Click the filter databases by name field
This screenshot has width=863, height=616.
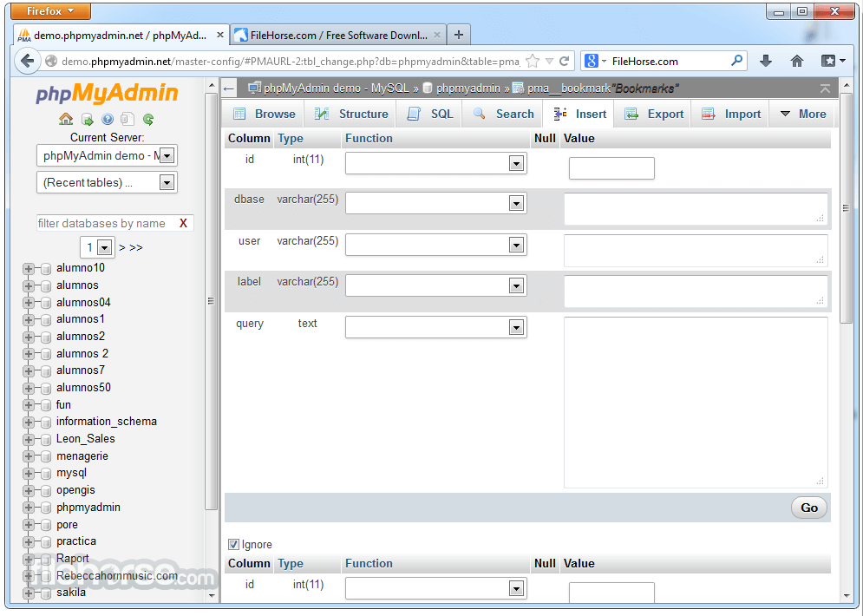click(108, 223)
